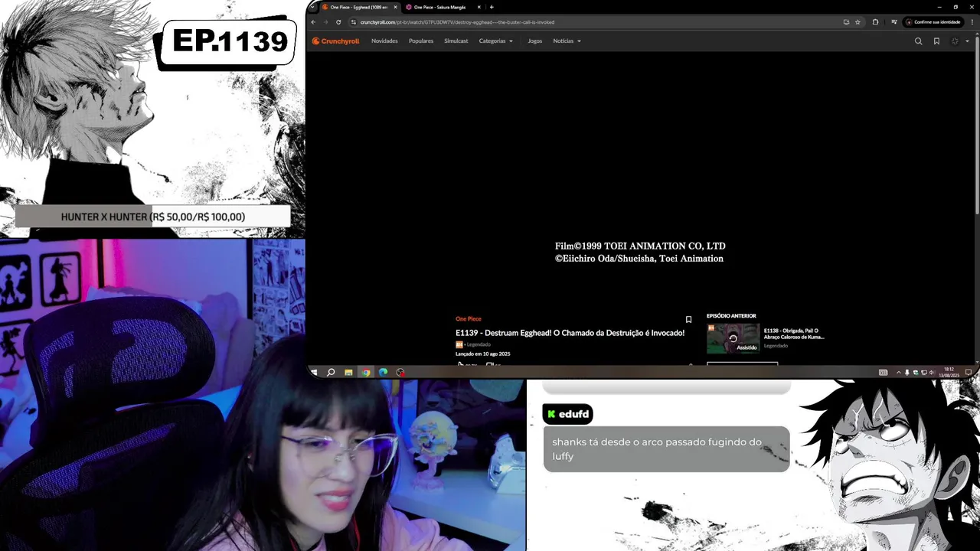Go forward in the browser
The image size is (980, 551).
tap(325, 22)
